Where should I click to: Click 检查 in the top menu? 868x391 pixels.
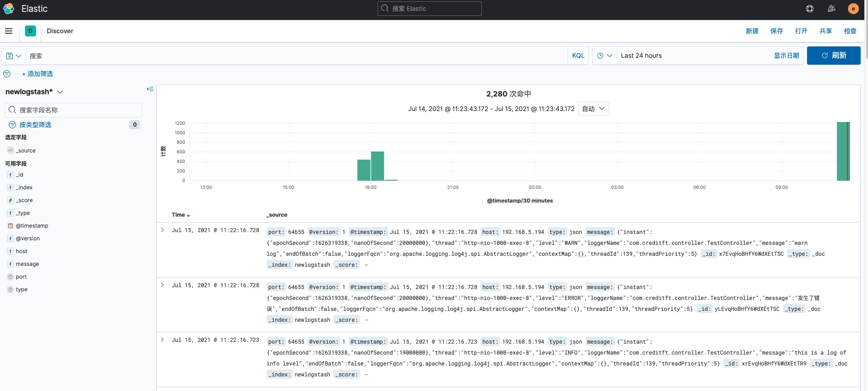click(x=850, y=31)
